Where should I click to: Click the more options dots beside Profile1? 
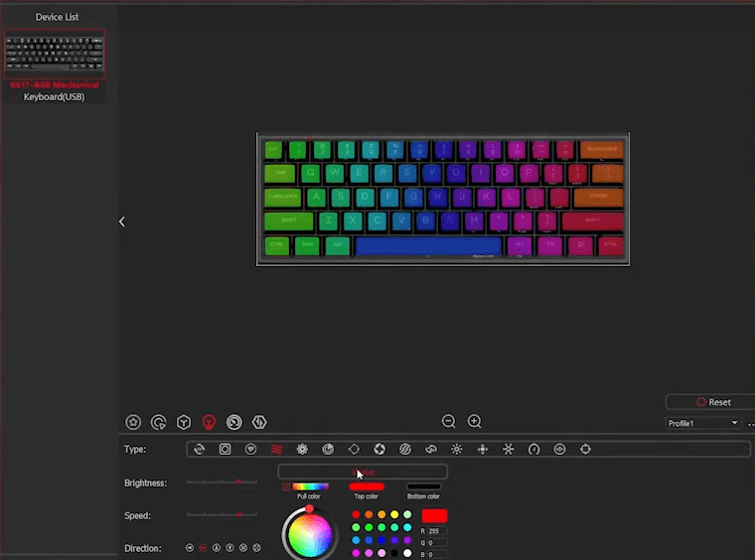point(750,424)
